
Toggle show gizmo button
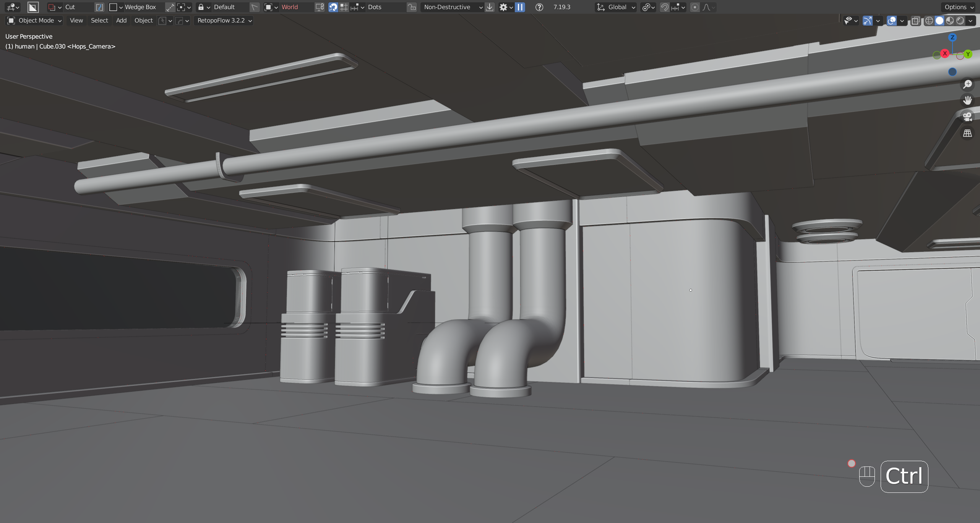point(867,21)
